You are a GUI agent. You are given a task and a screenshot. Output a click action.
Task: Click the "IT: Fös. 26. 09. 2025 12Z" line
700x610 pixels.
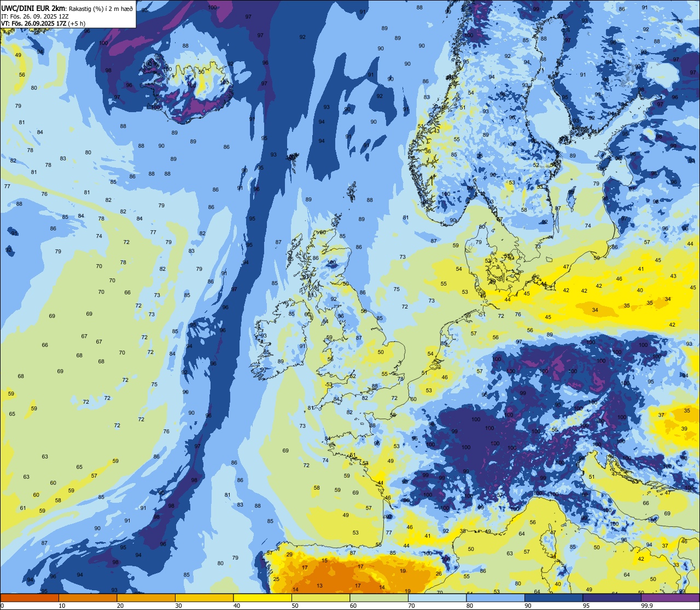[34, 16]
